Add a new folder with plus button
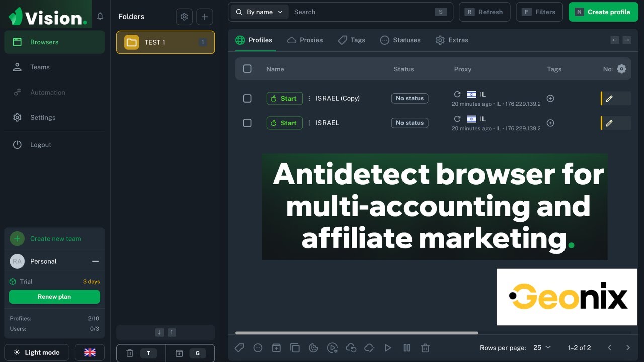Screen dimensions: 644x362 tap(204, 17)
